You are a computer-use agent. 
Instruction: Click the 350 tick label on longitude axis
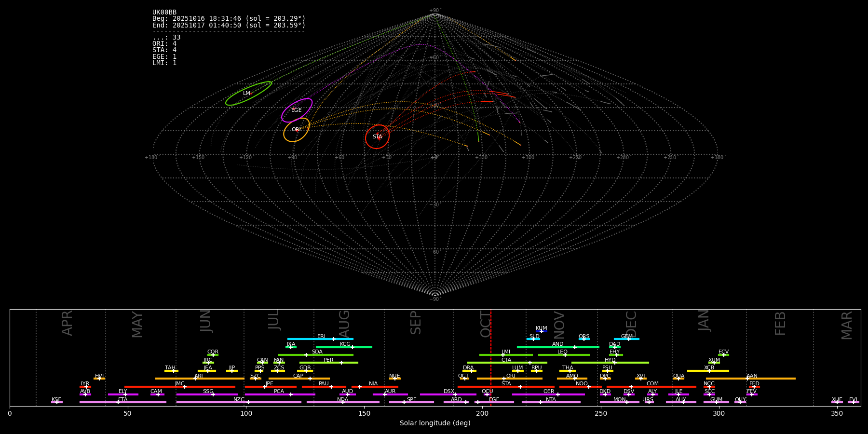tap(837, 413)
